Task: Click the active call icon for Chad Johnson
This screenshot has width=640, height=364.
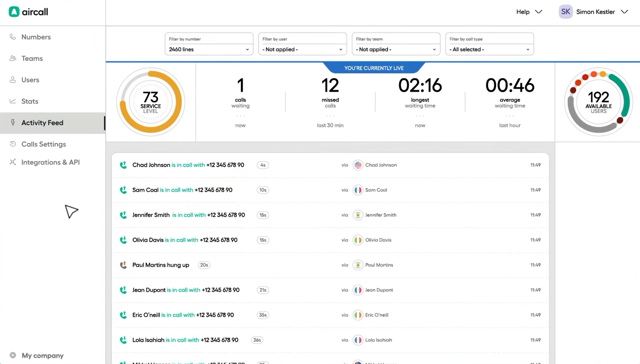Action: [123, 164]
